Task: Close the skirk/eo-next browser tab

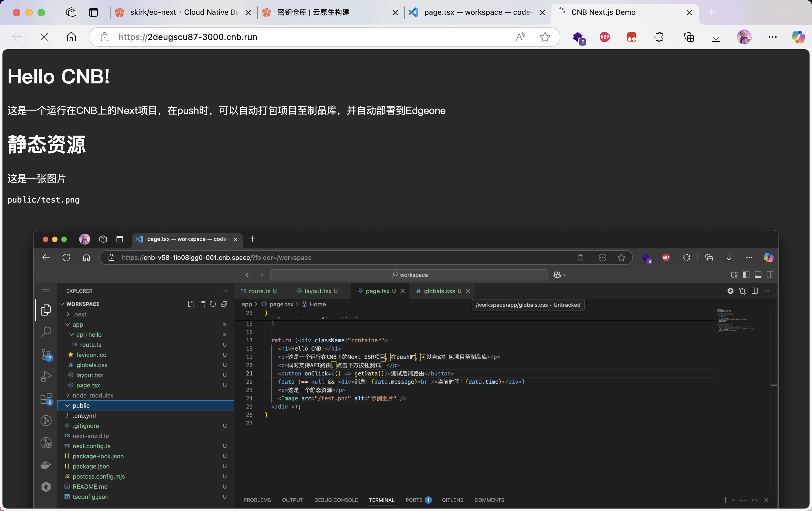Action: [248, 13]
